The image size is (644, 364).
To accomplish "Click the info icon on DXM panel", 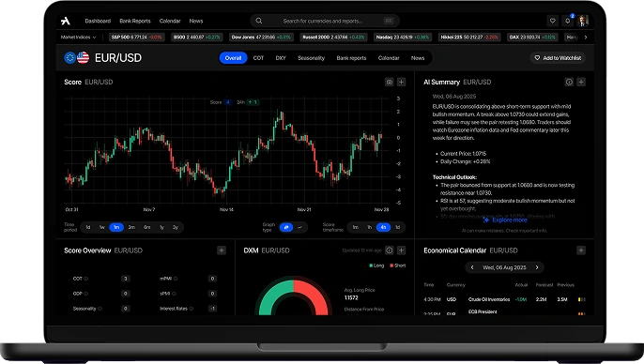I will pyautogui.click(x=390, y=250).
